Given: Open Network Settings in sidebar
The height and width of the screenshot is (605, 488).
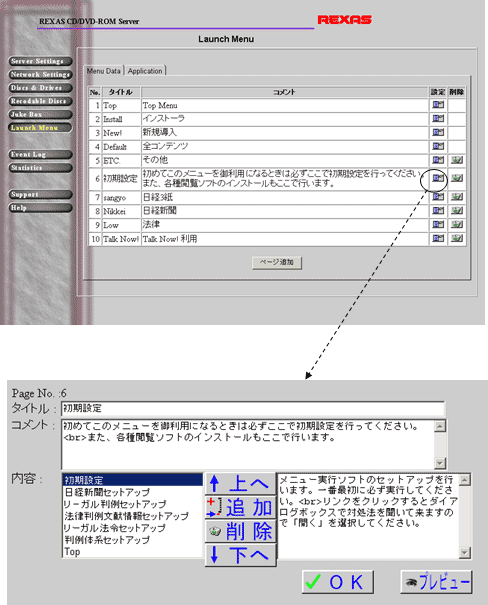Looking at the screenshot, I should click(40, 74).
